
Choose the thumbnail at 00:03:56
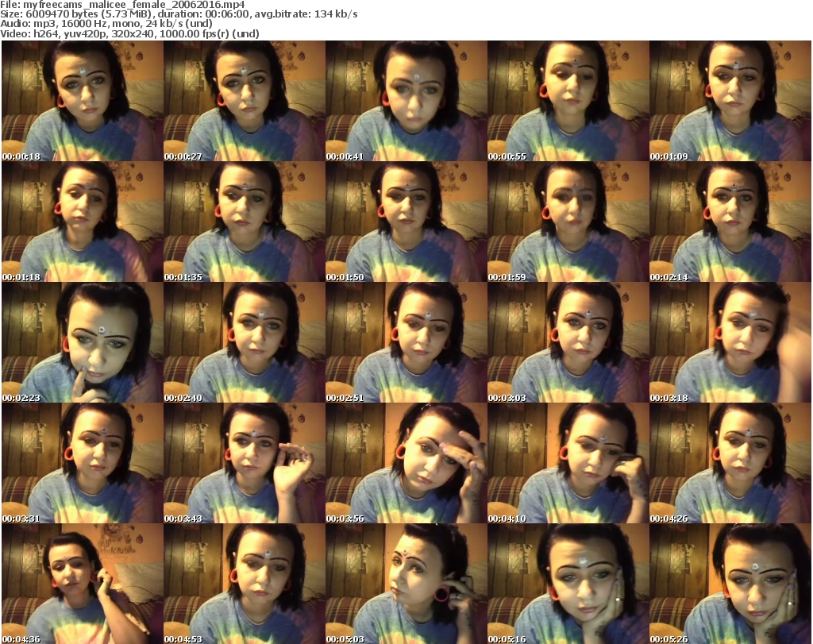pos(406,463)
